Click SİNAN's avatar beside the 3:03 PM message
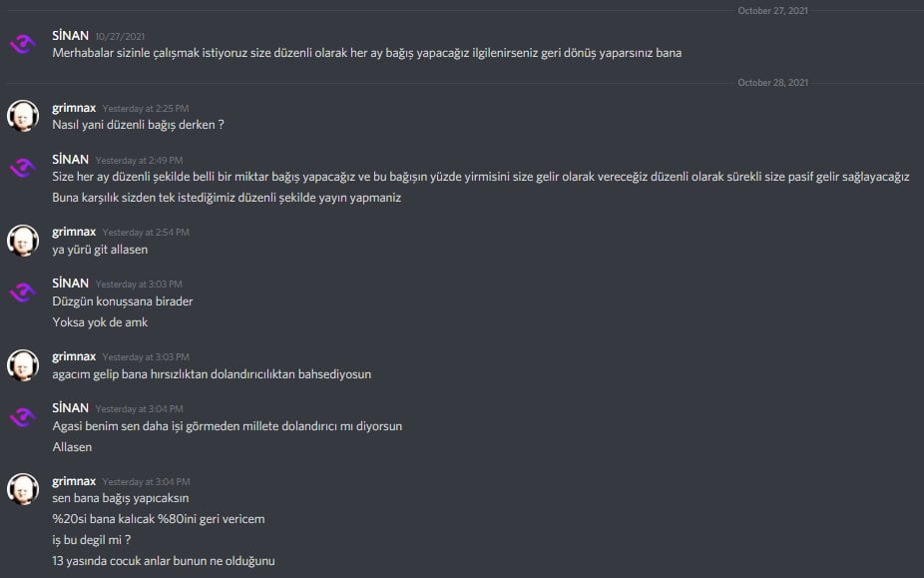Screen dimensions: 924x578 coord(22,292)
